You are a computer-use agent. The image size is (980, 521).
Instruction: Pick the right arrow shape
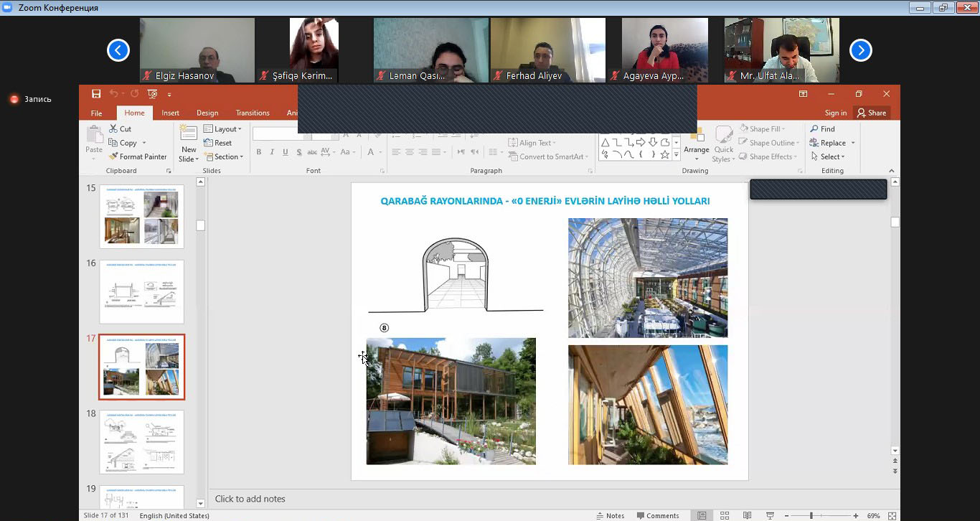(x=641, y=142)
